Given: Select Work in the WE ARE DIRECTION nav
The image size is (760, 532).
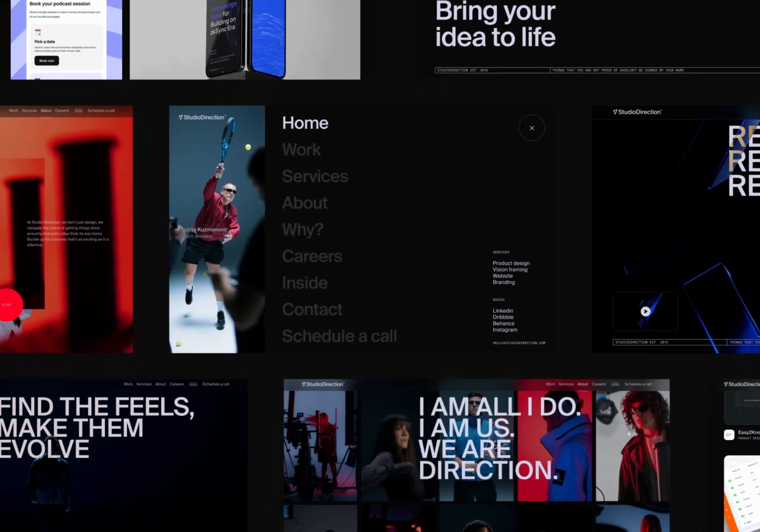Looking at the screenshot, I should click(x=550, y=384).
